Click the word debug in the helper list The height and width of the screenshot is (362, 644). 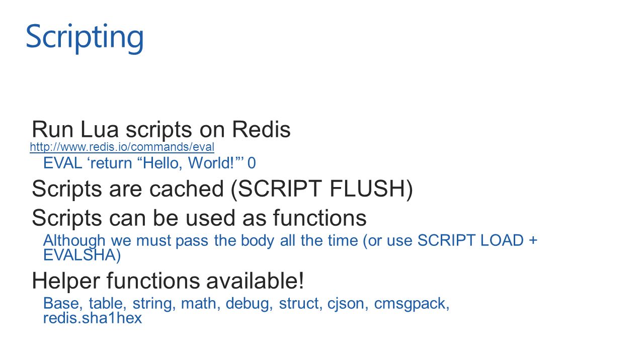point(249,304)
